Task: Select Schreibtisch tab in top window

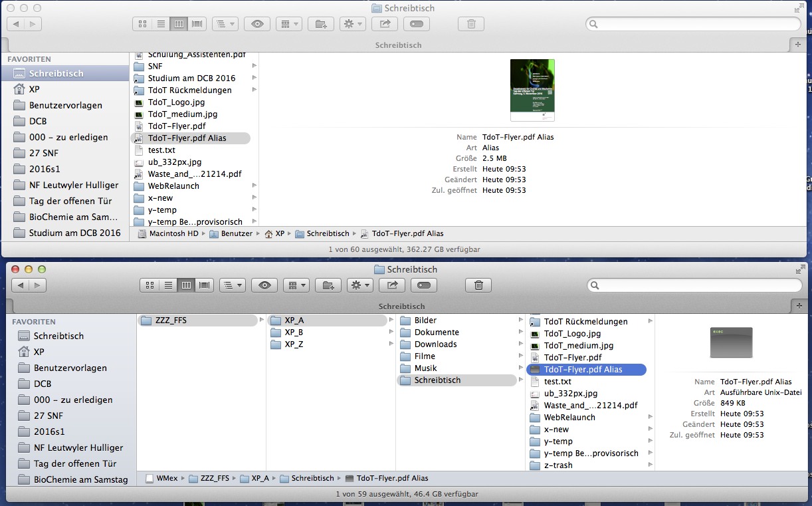Action: [399, 45]
